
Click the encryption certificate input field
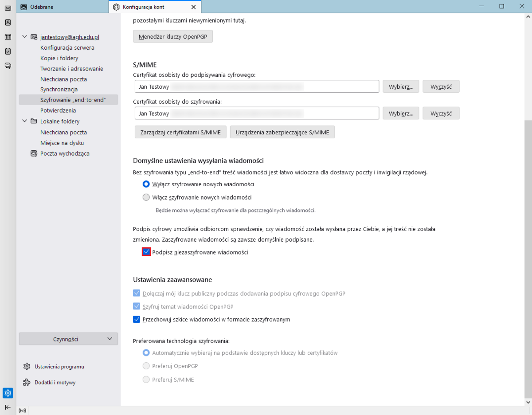tap(257, 114)
